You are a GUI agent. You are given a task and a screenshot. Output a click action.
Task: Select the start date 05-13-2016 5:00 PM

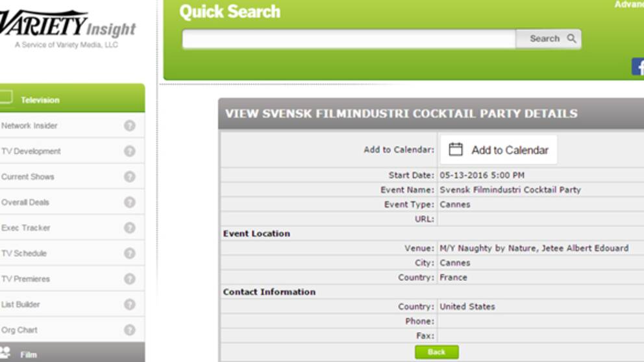482,175
